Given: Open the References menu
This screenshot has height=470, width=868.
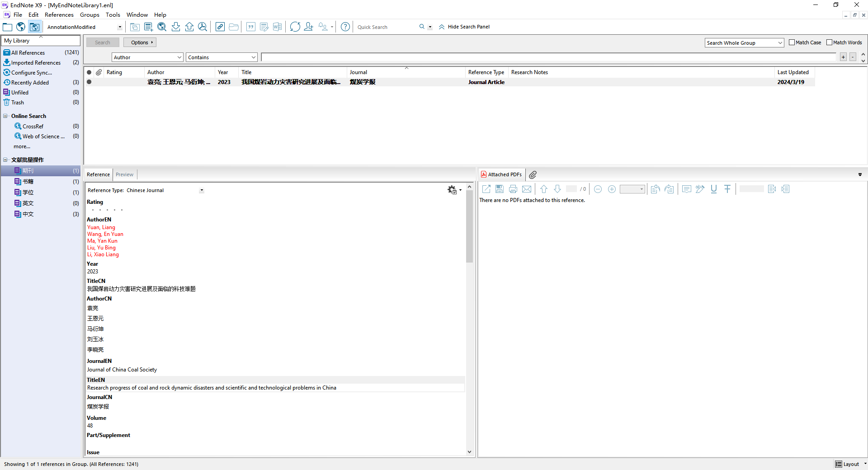Looking at the screenshot, I should 59,15.
